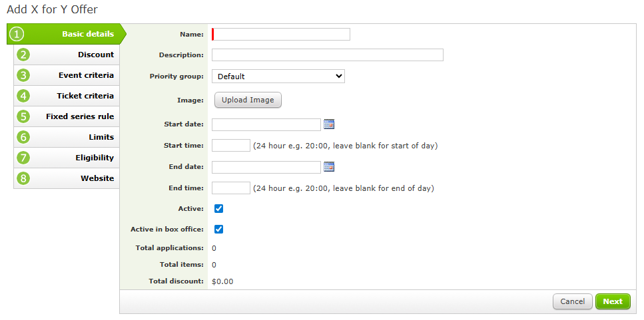Open the Priority group dropdown
644x320 pixels.
(278, 77)
